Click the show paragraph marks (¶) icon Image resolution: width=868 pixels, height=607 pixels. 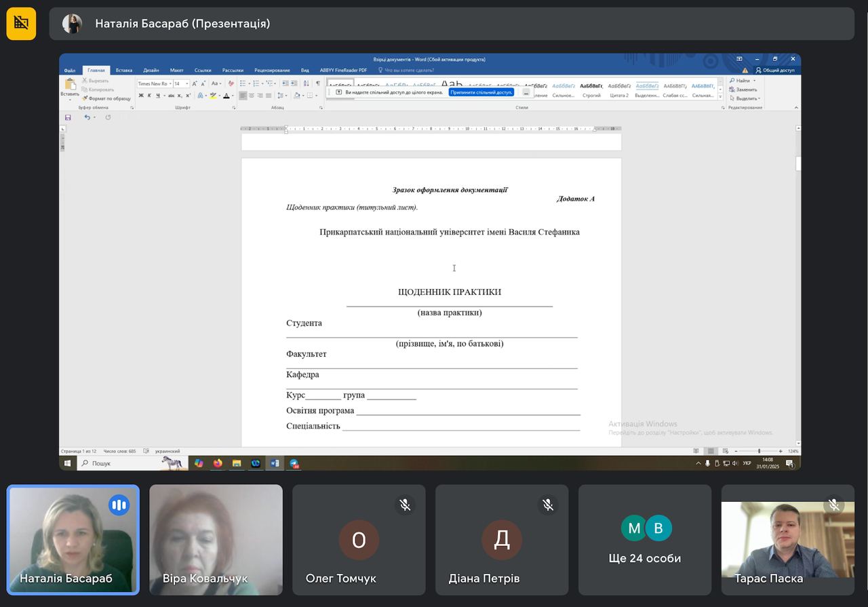(317, 83)
